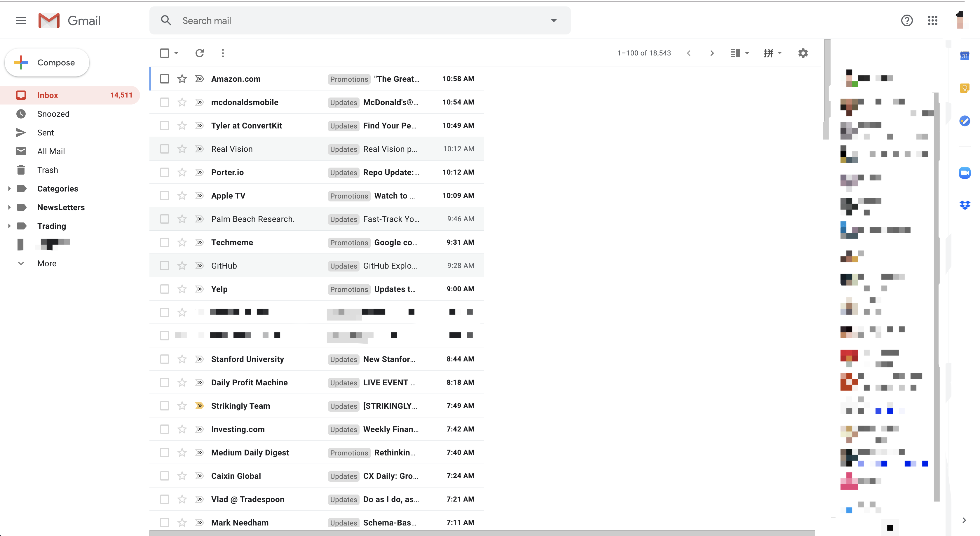Open the Google apps launcher grid
Image resolution: width=980 pixels, height=536 pixels.
tap(932, 20)
